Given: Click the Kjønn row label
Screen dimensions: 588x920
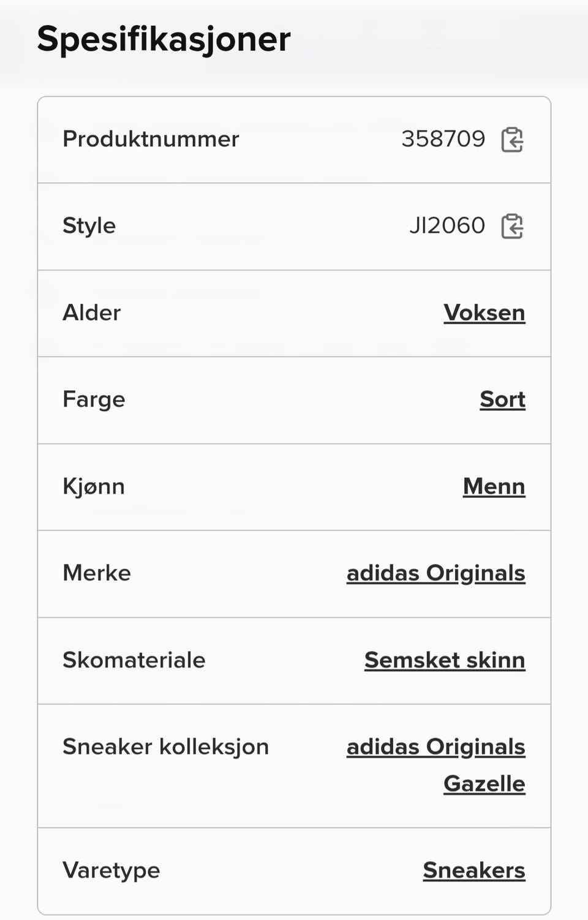Looking at the screenshot, I should pyautogui.click(x=94, y=486).
